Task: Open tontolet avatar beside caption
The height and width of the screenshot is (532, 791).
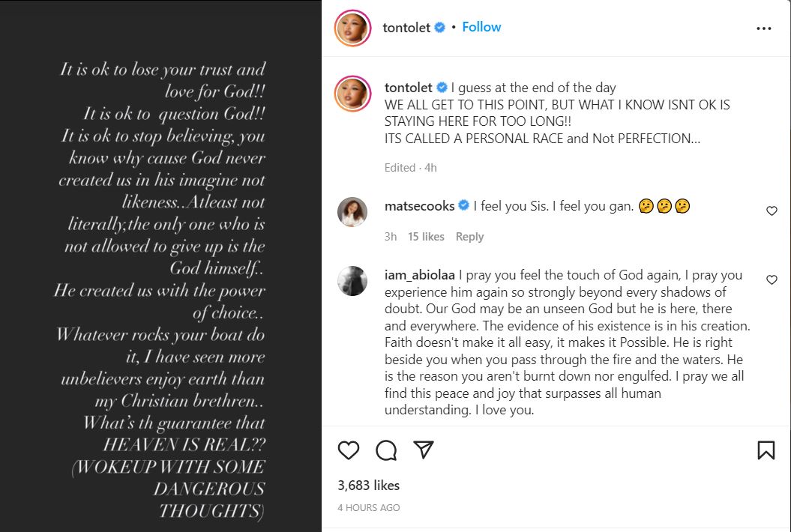Action: (352, 94)
